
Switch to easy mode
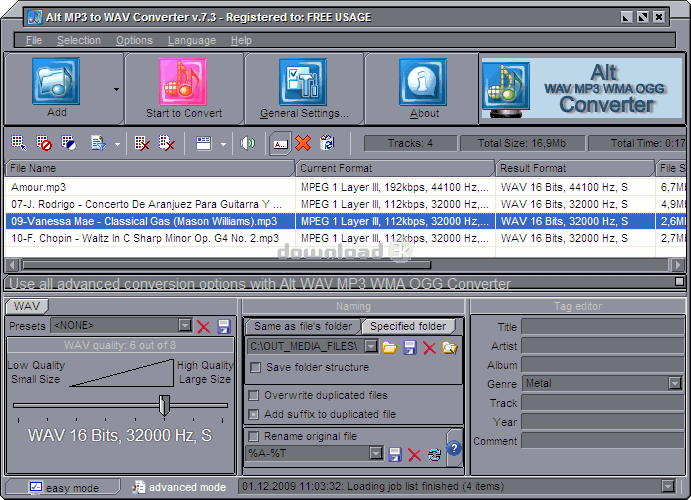tap(63, 487)
